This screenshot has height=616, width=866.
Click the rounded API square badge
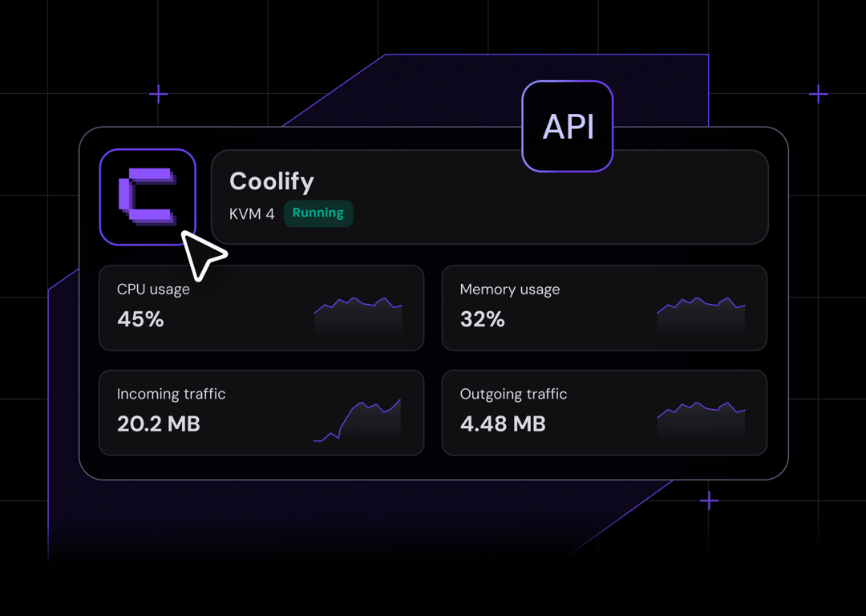pyautogui.click(x=567, y=126)
